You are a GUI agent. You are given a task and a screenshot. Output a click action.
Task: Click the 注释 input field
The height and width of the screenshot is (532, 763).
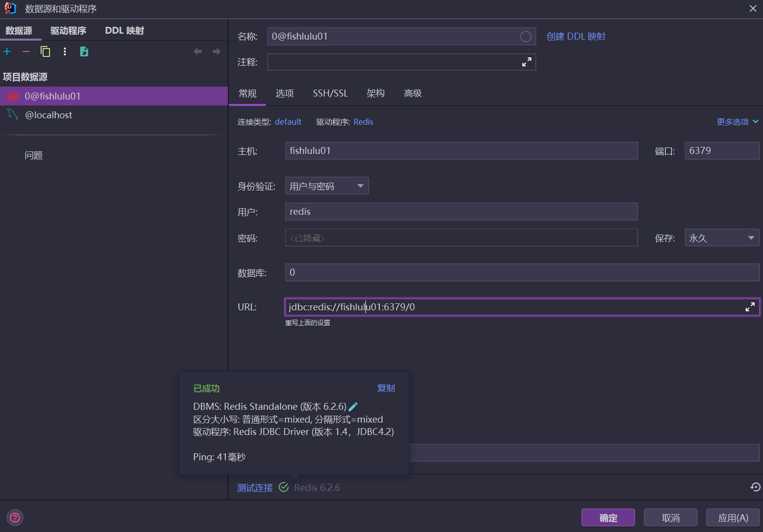coord(402,62)
